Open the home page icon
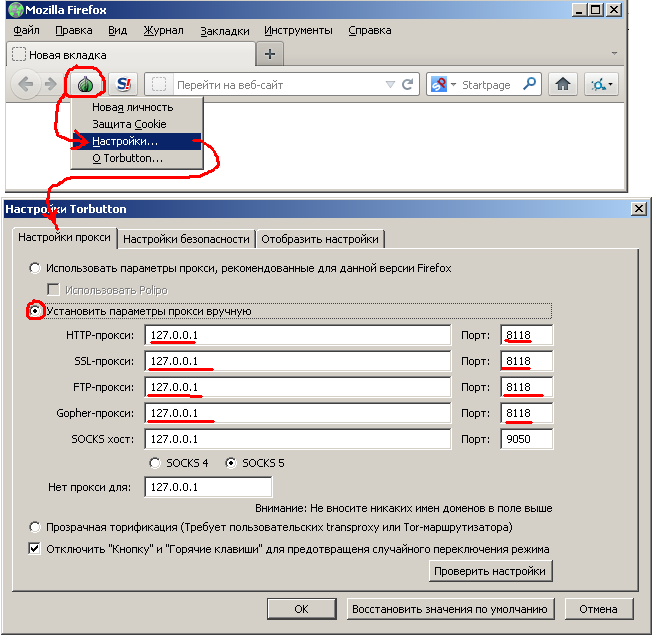Screen dimensions: 653x635 pyautogui.click(x=563, y=85)
